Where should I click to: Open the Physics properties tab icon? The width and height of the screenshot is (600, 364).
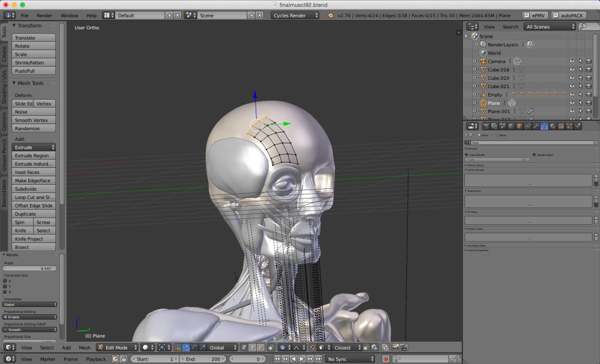click(x=578, y=126)
